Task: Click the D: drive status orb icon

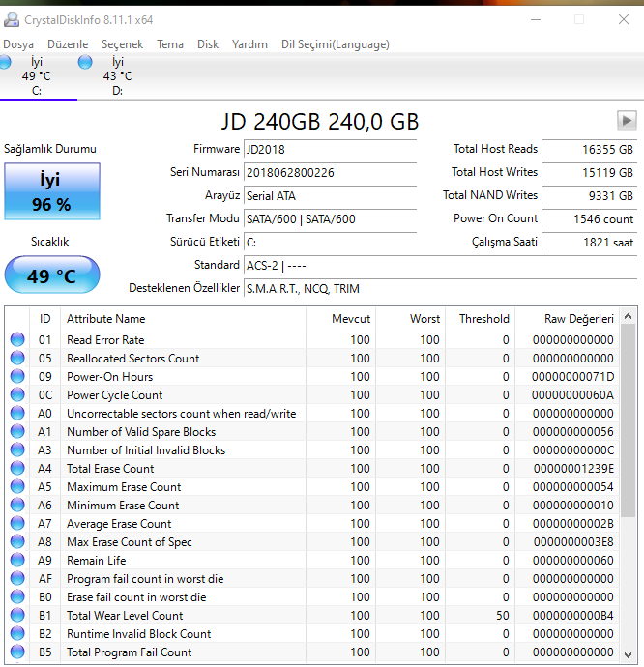Action: coord(85,63)
